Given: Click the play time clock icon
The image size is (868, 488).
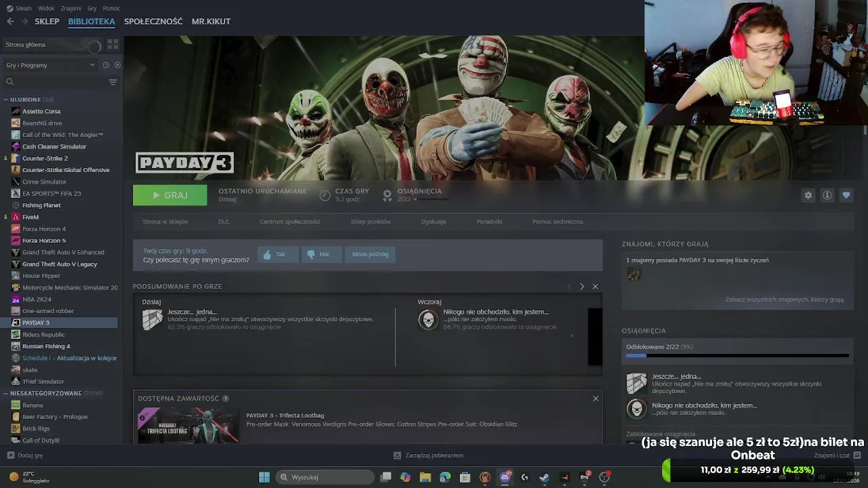Looking at the screenshot, I should tap(325, 195).
